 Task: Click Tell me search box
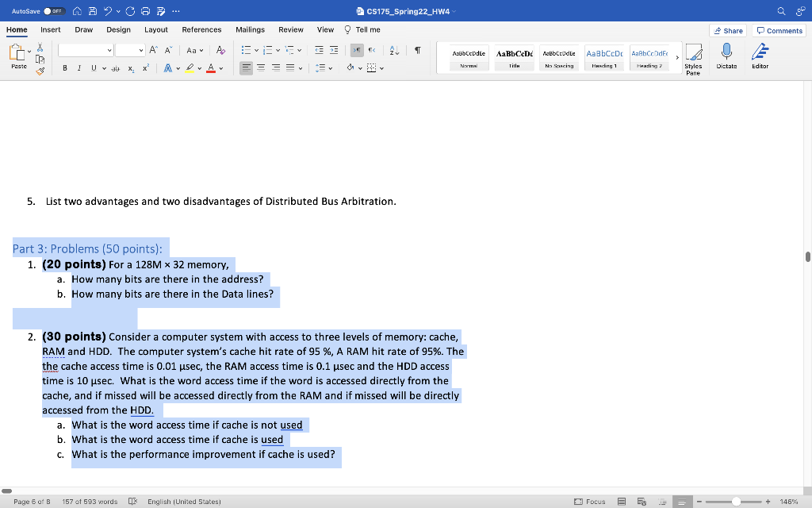point(362,29)
